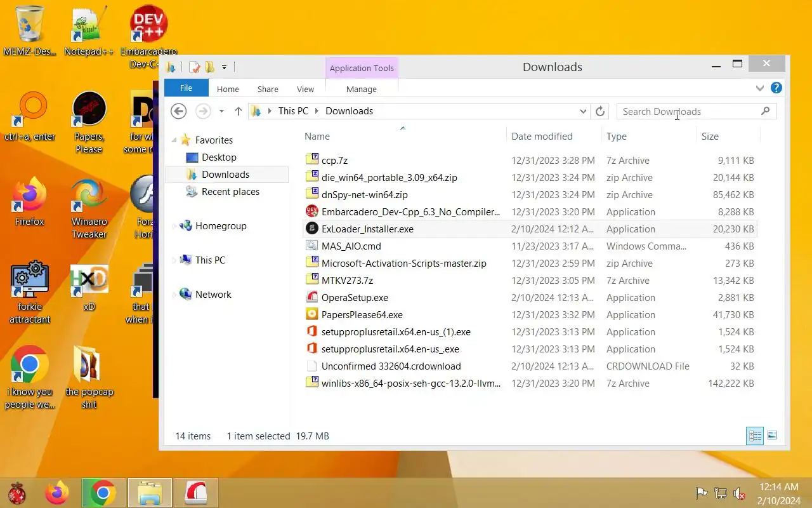Open the File menu tab

pyautogui.click(x=186, y=88)
